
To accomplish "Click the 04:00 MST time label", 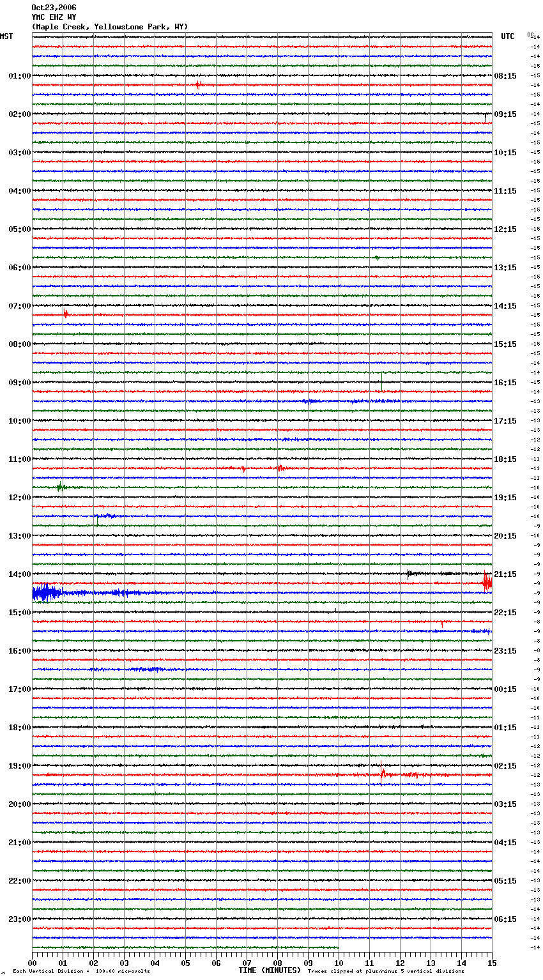I will pyautogui.click(x=20, y=191).
